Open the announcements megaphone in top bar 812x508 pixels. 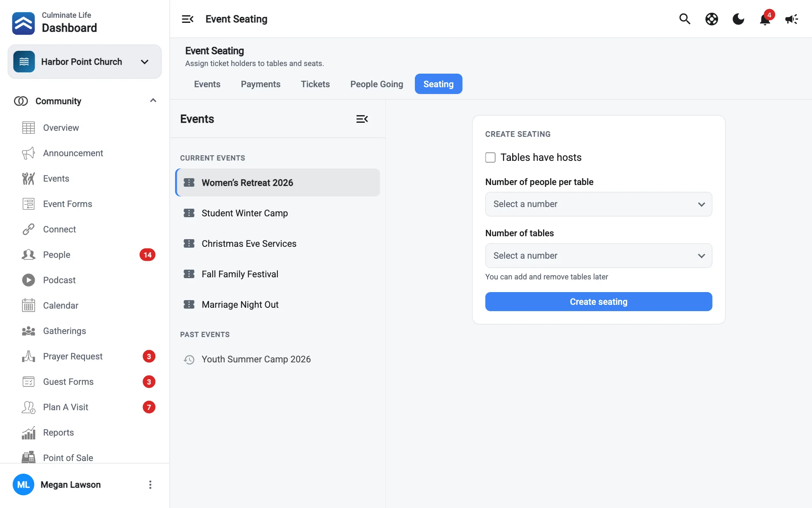791,19
